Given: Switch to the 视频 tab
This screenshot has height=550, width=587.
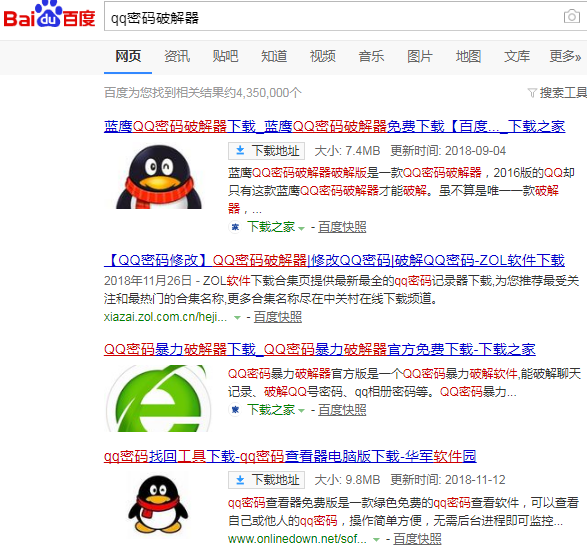Looking at the screenshot, I should click(322, 56).
